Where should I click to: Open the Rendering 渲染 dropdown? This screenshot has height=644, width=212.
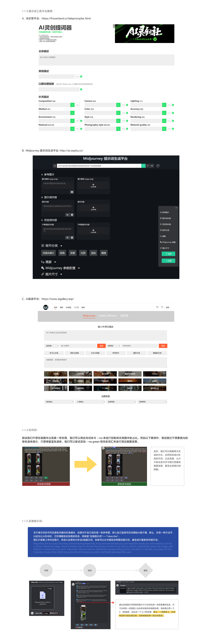click(x=164, y=121)
